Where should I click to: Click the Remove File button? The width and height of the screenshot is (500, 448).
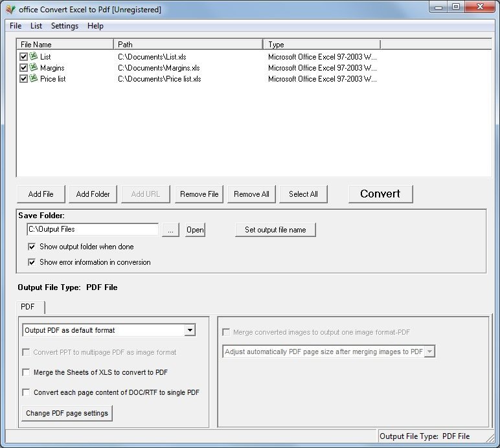coord(199,194)
